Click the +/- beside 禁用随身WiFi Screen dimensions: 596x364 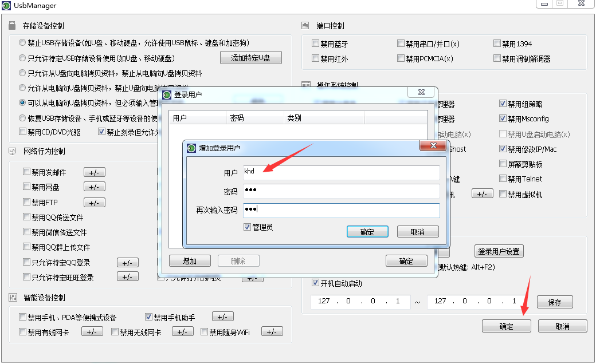tap(272, 331)
